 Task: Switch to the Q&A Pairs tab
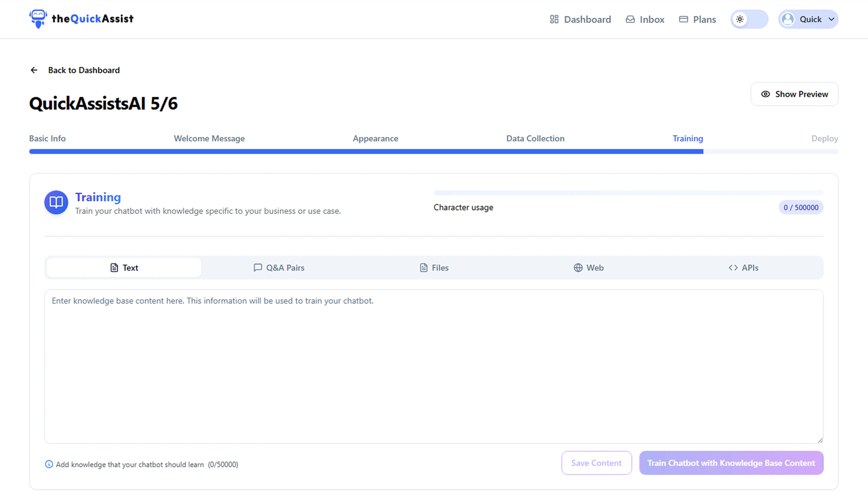tap(279, 268)
